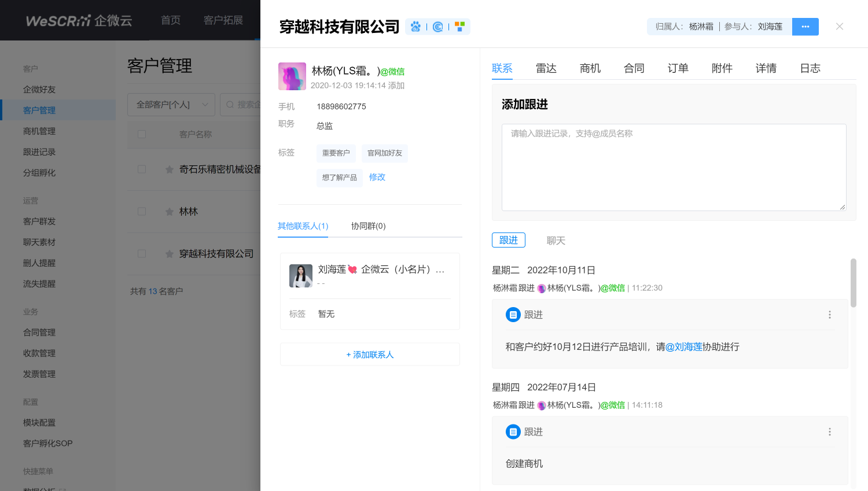Tick the checkbox for 奇石乐精密机械设备 row
Image resolution: width=868 pixels, height=491 pixels.
[142, 169]
